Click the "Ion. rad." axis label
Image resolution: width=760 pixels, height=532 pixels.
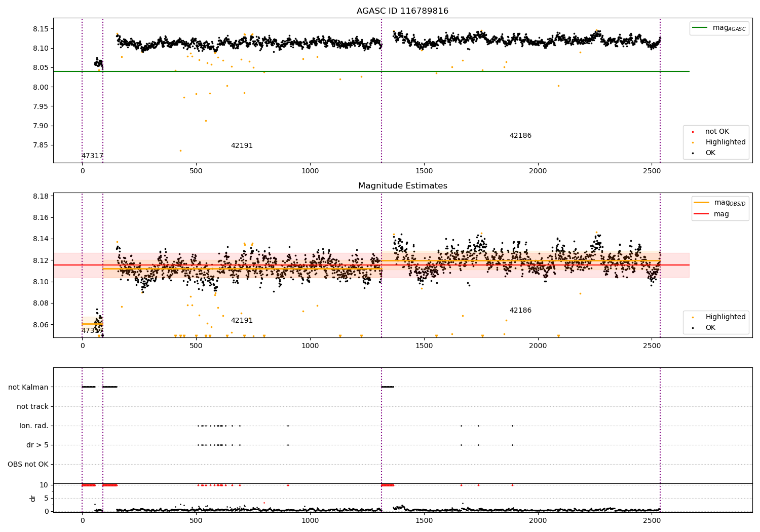coord(34,426)
